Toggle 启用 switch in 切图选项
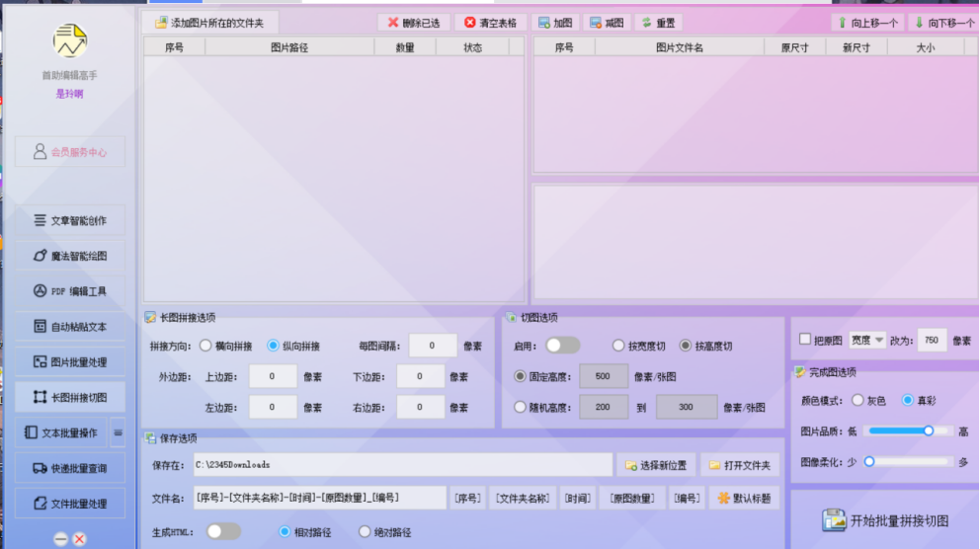This screenshot has height=549, width=980. [x=562, y=346]
